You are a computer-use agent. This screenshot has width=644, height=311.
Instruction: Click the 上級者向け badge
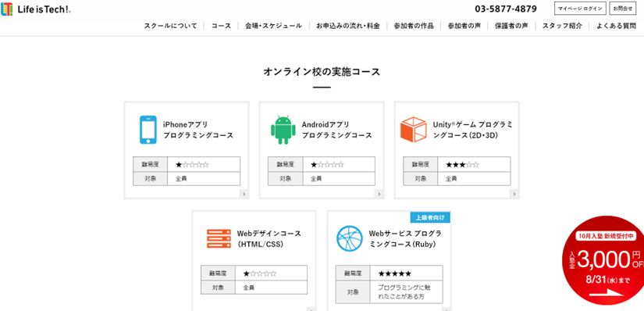click(x=430, y=217)
